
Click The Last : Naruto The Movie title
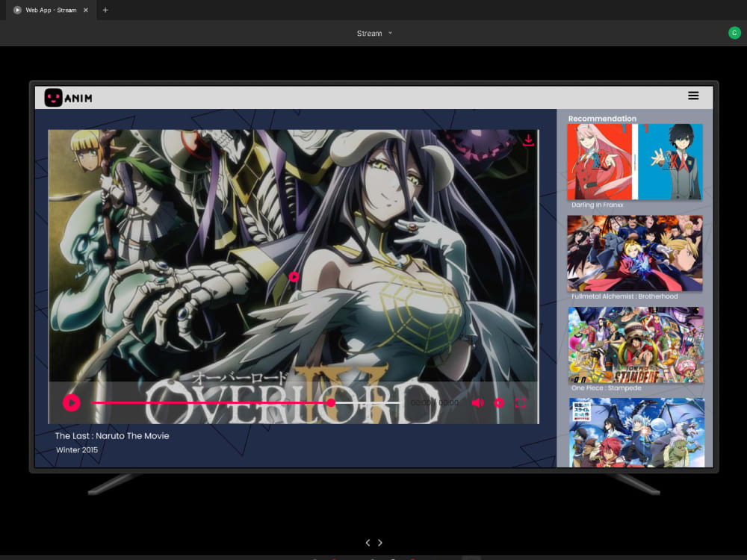pos(112,436)
